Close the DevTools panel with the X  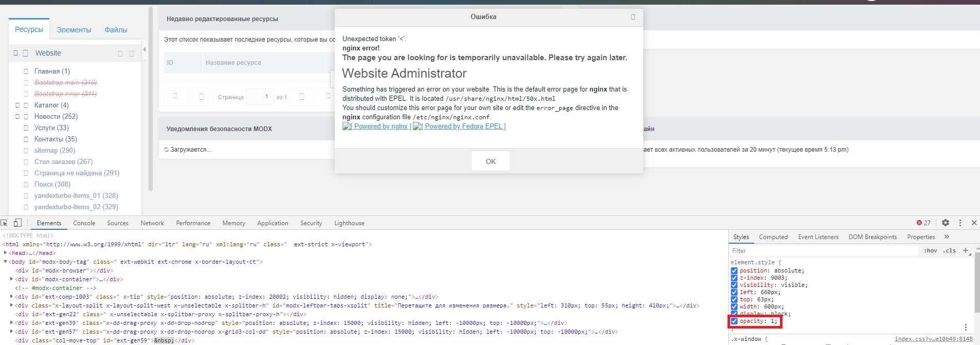click(x=974, y=223)
